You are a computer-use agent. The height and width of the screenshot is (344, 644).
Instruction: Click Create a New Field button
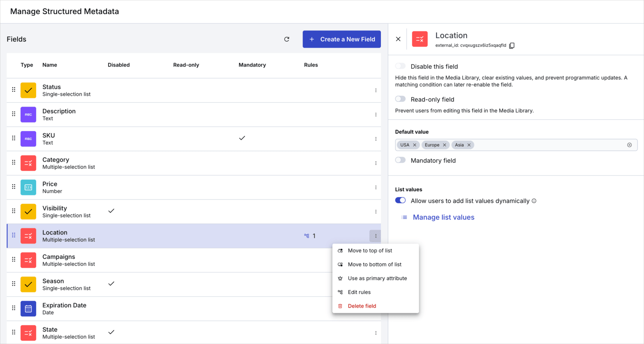pyautogui.click(x=342, y=39)
